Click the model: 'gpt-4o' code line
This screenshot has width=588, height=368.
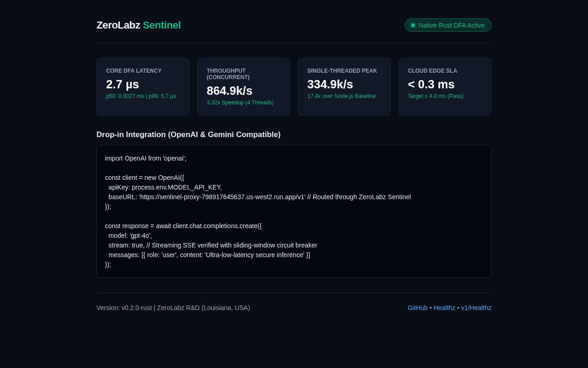pyautogui.click(x=130, y=236)
